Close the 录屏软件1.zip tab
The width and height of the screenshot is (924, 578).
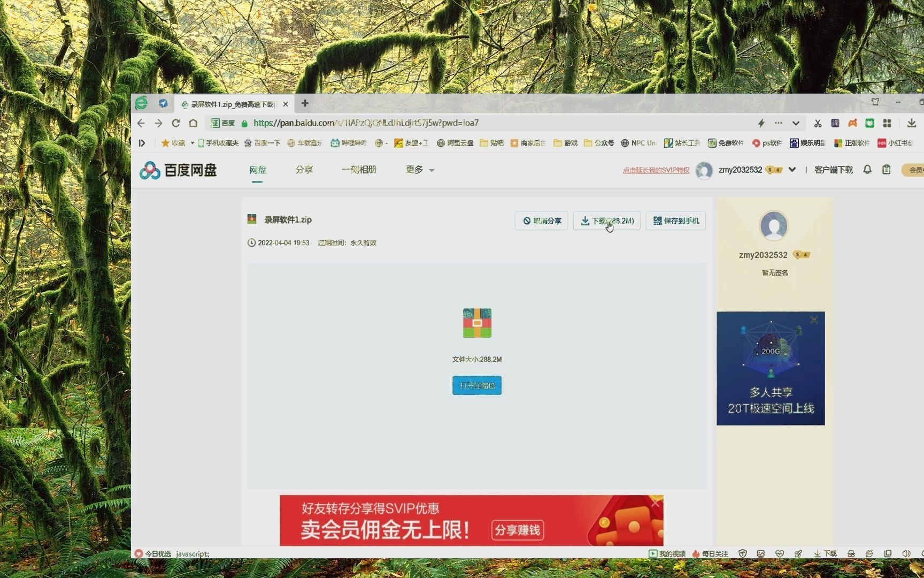click(x=286, y=104)
